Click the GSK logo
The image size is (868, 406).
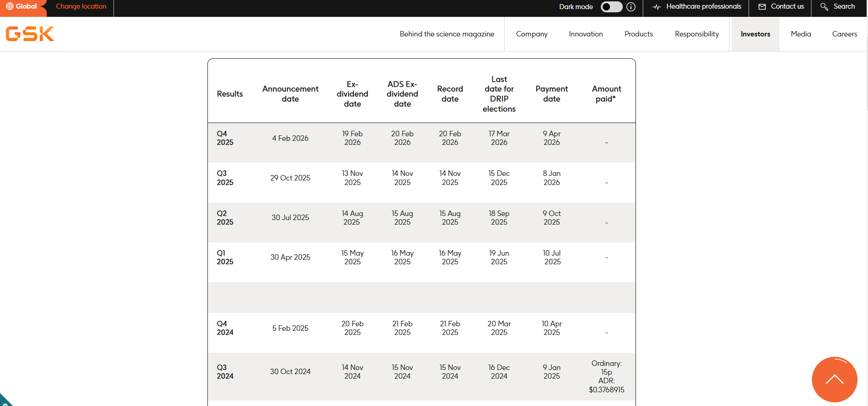pos(30,34)
